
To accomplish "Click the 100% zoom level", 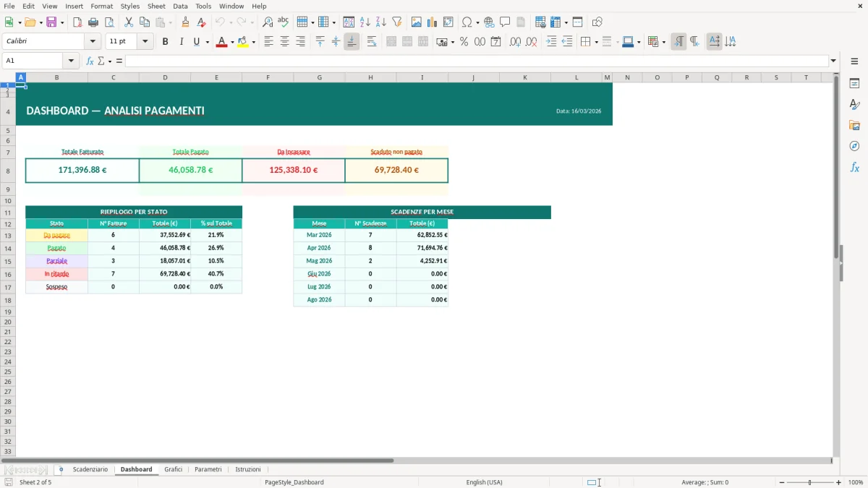I will (x=856, y=482).
